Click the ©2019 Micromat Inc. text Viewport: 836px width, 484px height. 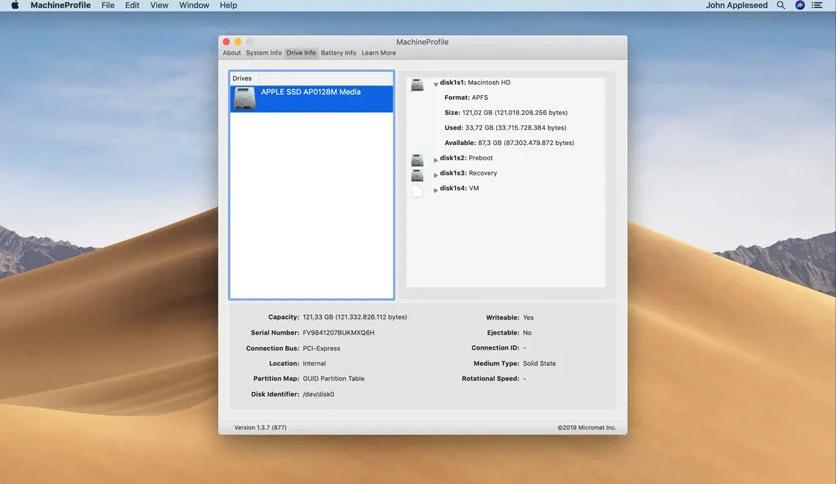(586, 427)
